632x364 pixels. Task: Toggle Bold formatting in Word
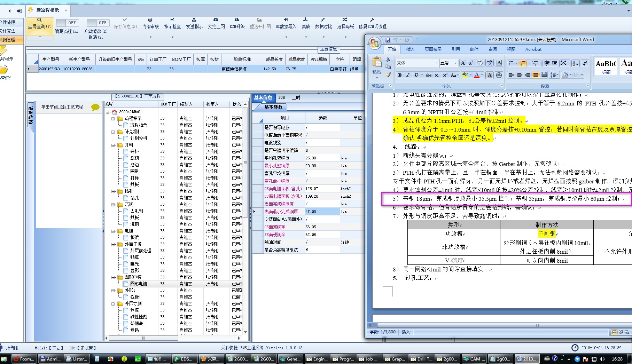pos(400,75)
